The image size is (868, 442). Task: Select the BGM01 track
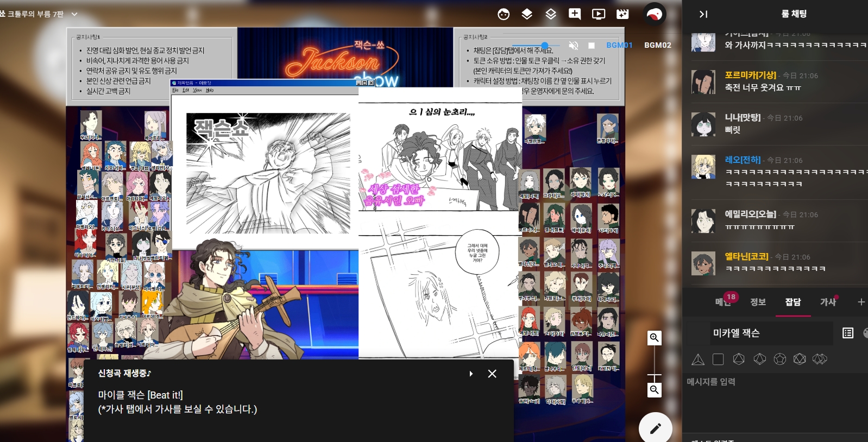(619, 45)
